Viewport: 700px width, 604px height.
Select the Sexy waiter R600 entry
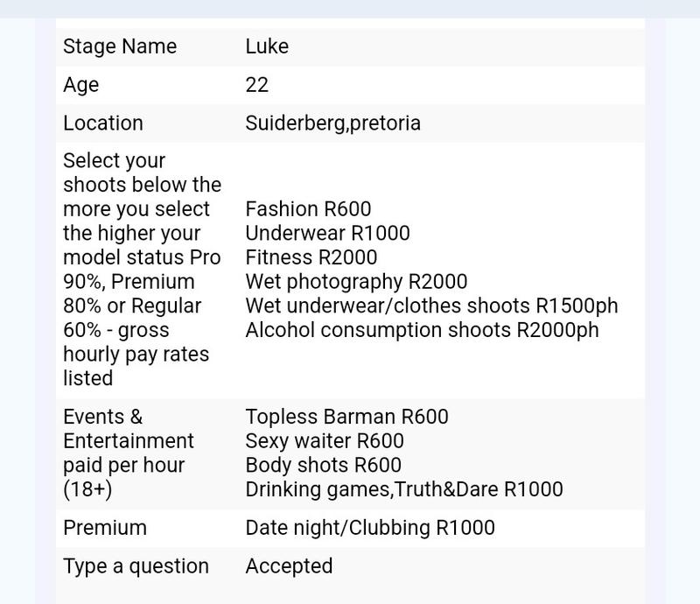pyautogui.click(x=325, y=441)
